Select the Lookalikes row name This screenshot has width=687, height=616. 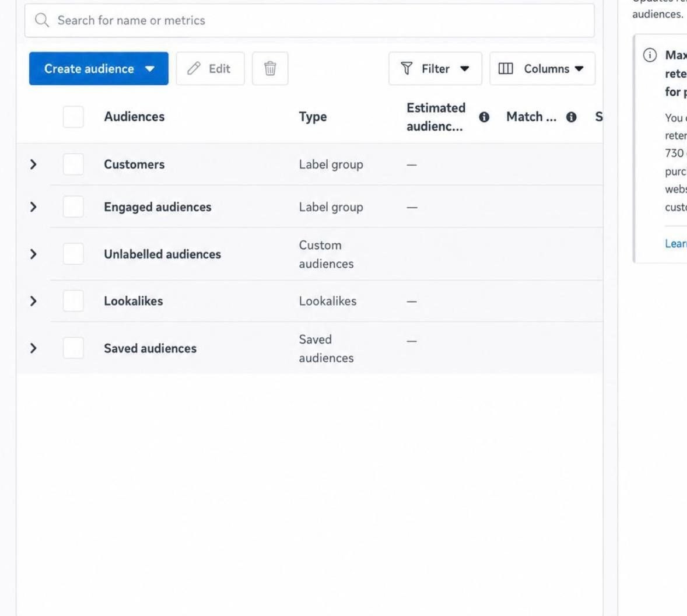[133, 301]
